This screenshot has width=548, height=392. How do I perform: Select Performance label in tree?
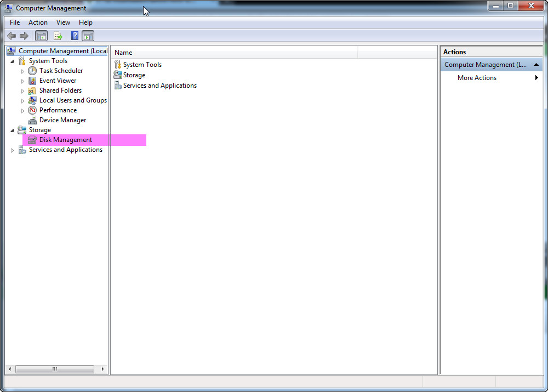click(x=58, y=110)
